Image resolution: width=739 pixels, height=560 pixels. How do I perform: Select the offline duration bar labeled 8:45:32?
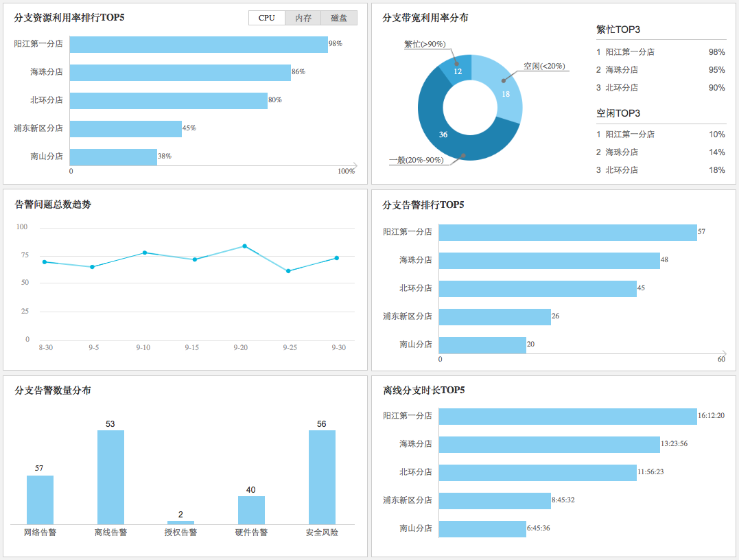495,500
